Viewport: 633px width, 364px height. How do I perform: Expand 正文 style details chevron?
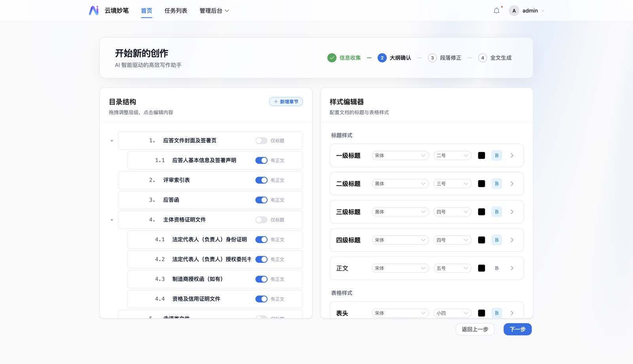[x=512, y=268]
